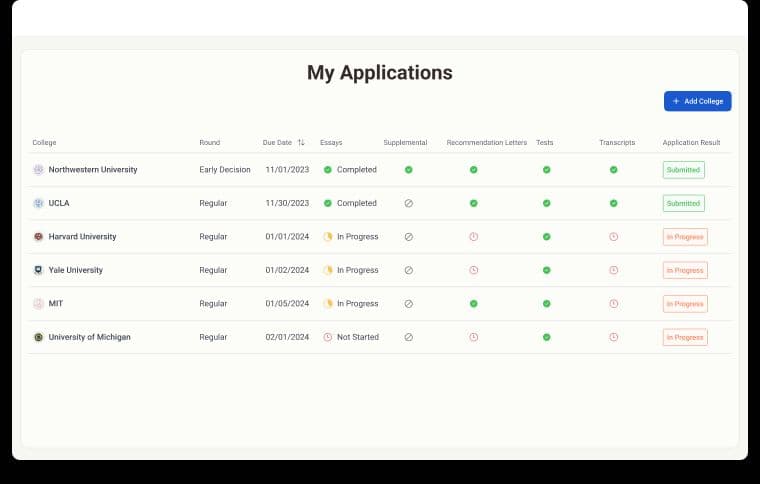760x484 pixels.
Task: Click due date 01/05/2024 cell
Action: click(x=287, y=303)
